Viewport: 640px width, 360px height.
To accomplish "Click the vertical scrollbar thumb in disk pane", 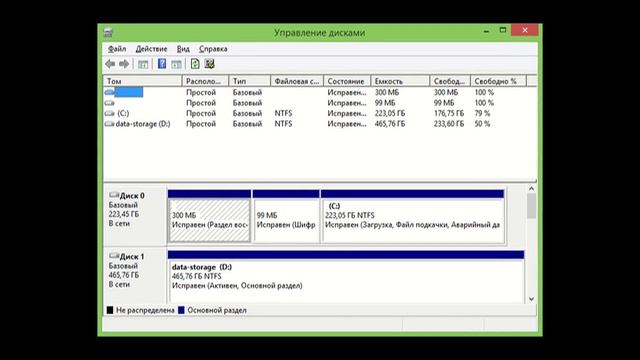I will (531, 206).
